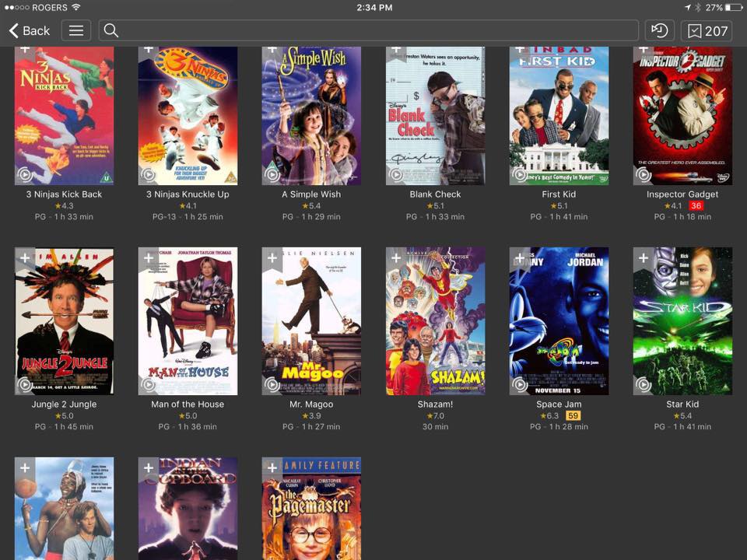Tap the Bluetooth status icon
This screenshot has width=747, height=560.
pos(698,8)
